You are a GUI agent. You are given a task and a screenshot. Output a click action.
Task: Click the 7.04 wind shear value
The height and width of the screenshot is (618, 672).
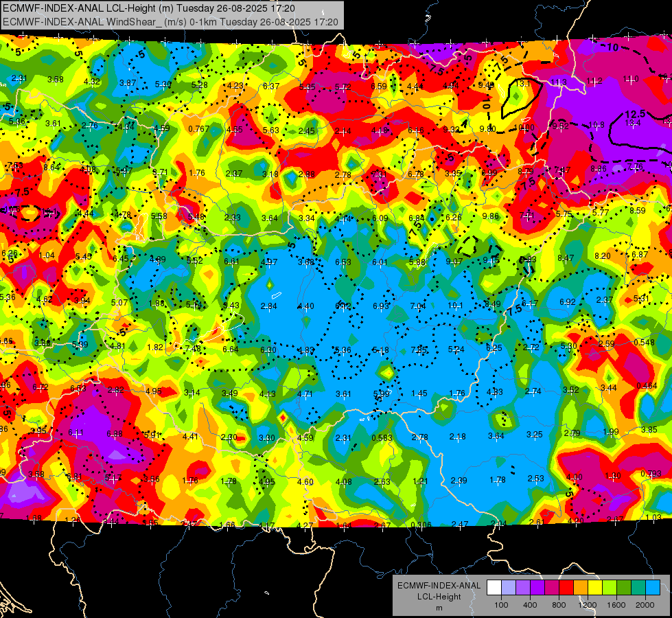tap(418, 306)
